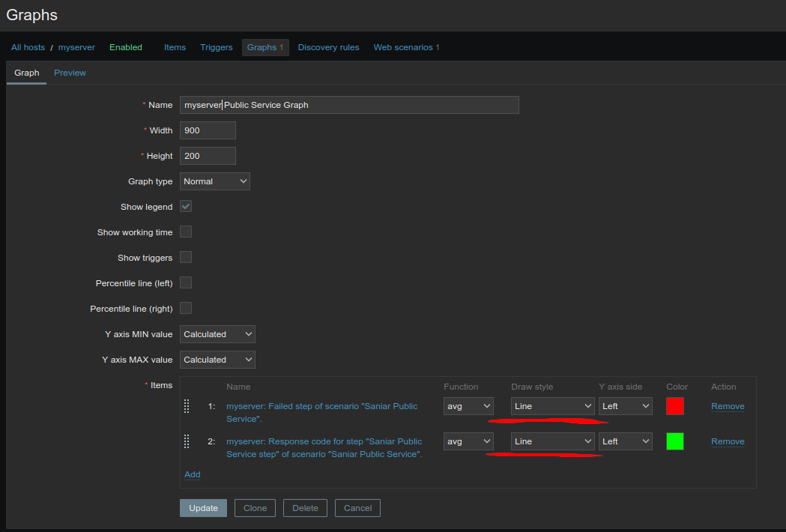Click drag handle of item 2 row
This screenshot has width=786, height=532.
[187, 441]
